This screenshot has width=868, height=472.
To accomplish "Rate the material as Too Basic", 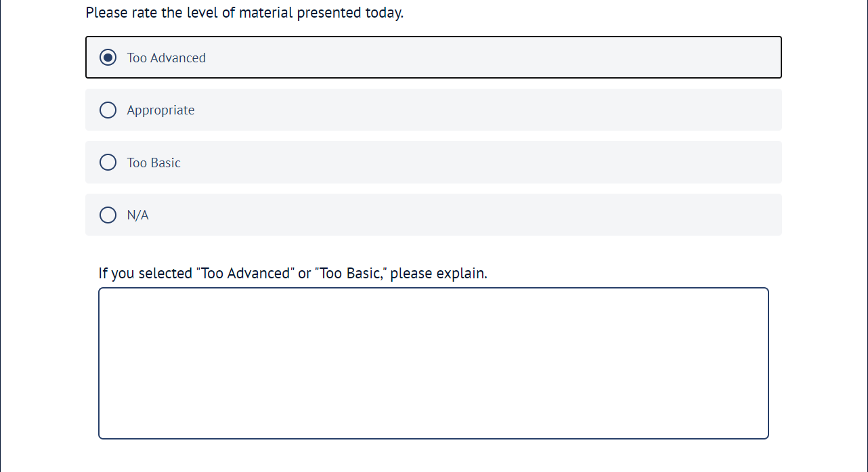I will coord(108,163).
